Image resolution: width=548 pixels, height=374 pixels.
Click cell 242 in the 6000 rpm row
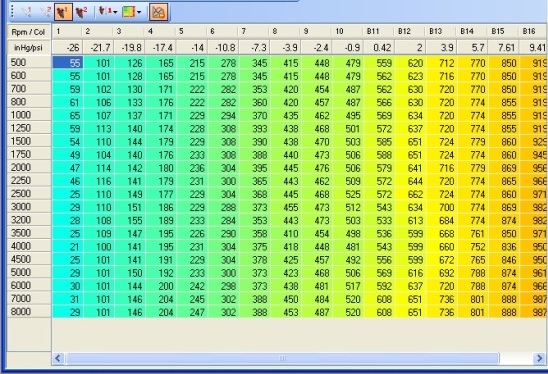(x=192, y=286)
